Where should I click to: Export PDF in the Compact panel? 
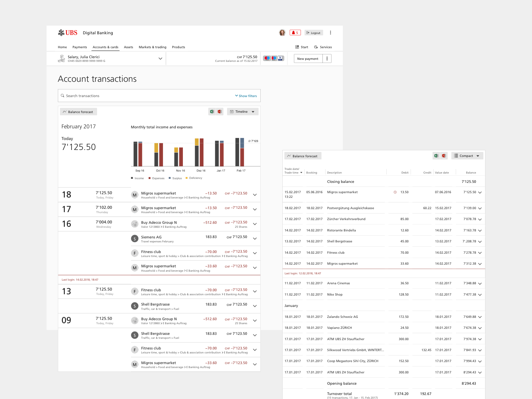pos(444,156)
